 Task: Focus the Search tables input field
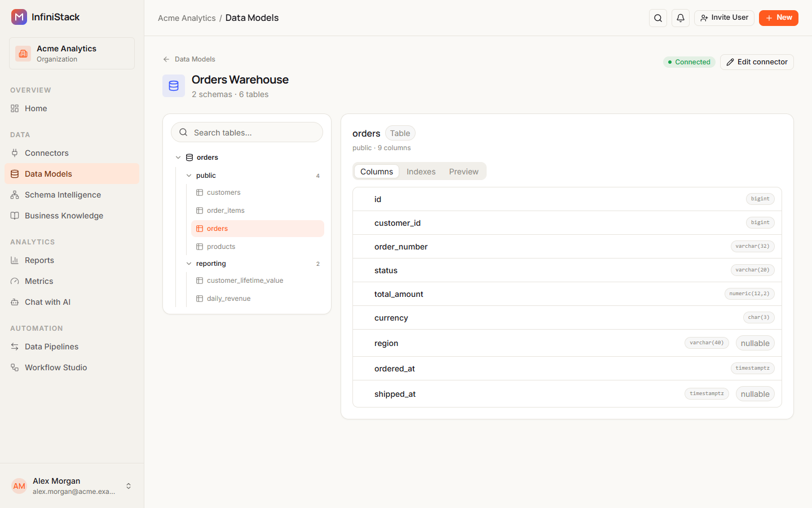247,133
